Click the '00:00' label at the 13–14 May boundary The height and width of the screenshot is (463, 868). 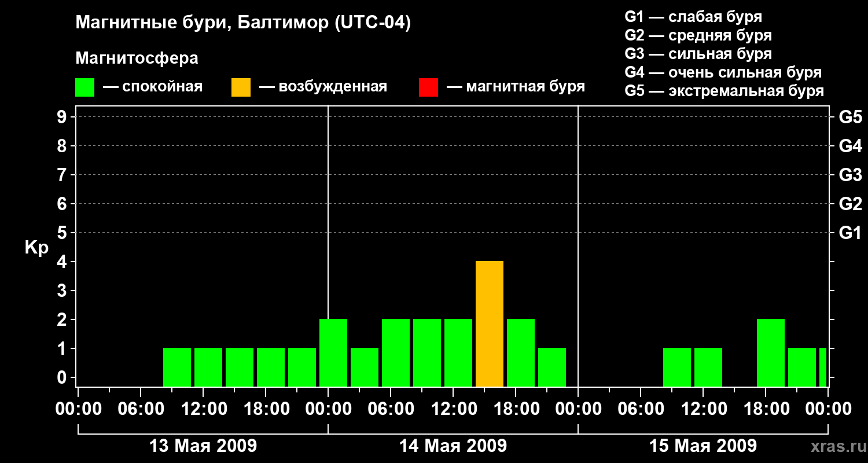point(328,409)
